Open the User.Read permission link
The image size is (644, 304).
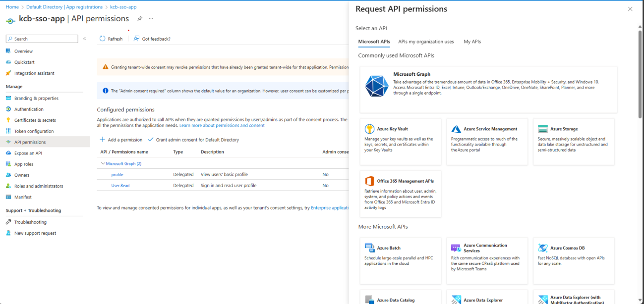tap(120, 185)
